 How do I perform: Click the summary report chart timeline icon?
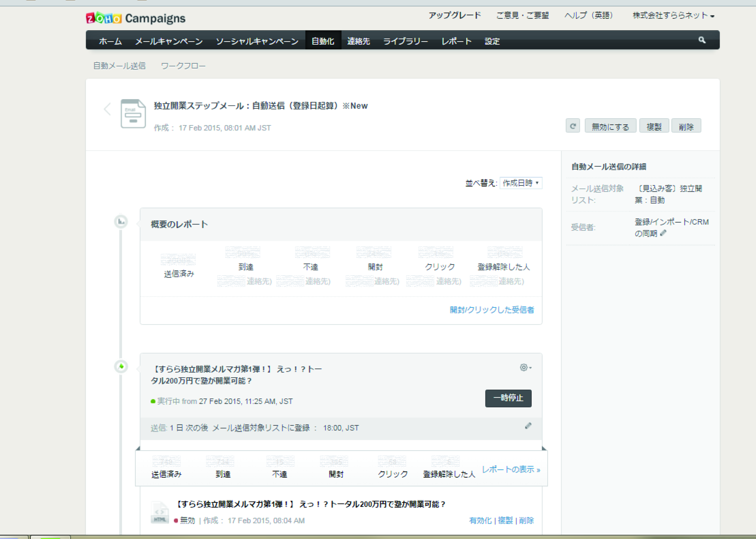pyautogui.click(x=121, y=222)
